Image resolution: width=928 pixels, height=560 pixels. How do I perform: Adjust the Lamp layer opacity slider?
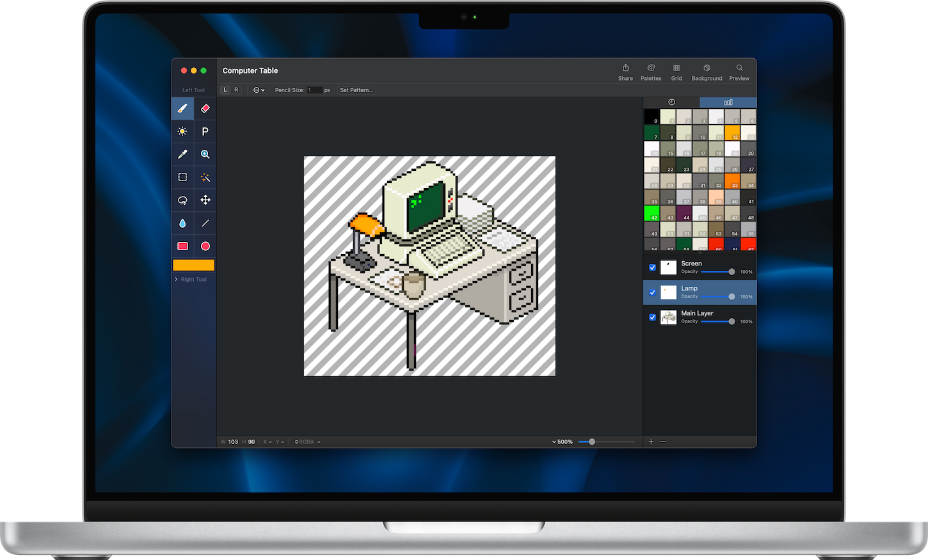click(x=718, y=297)
